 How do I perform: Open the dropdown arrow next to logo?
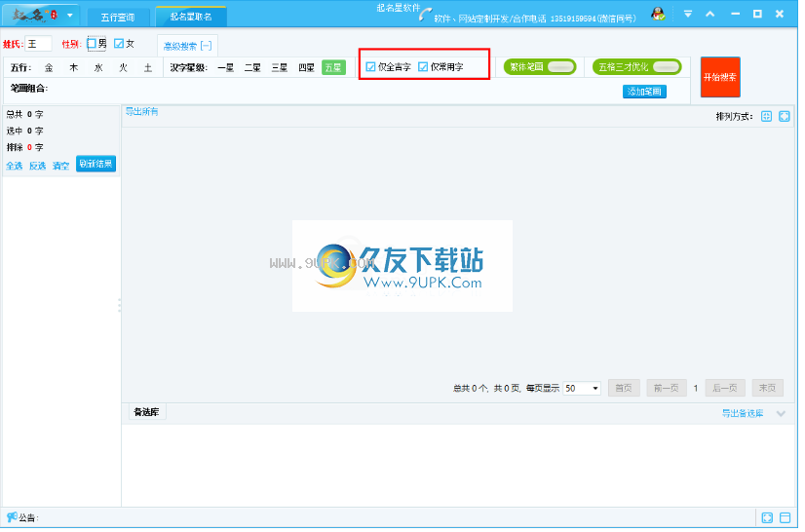point(70,16)
